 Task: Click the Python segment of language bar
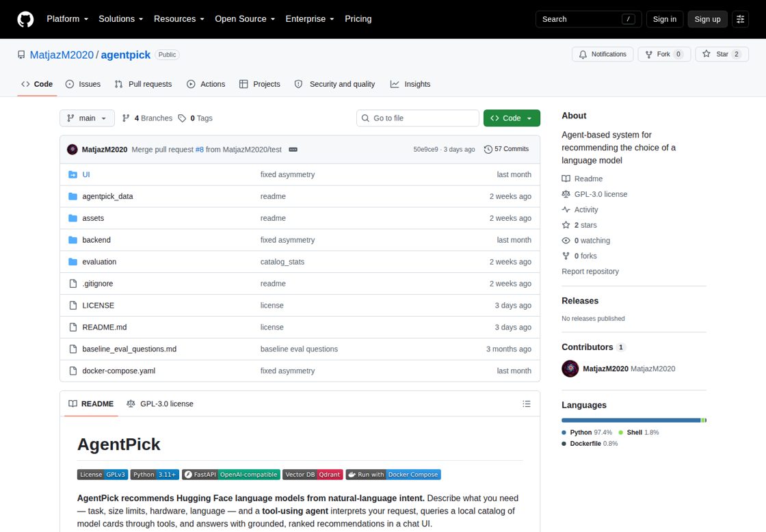point(631,420)
